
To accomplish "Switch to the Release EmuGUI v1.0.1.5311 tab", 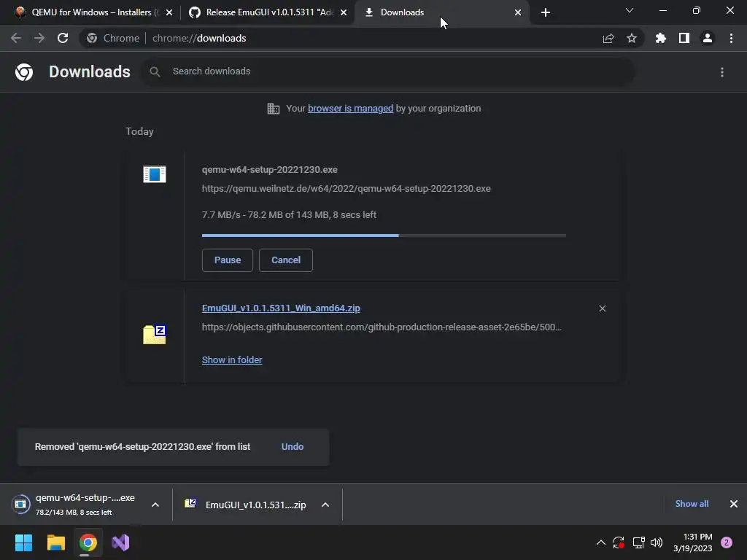I will (268, 12).
